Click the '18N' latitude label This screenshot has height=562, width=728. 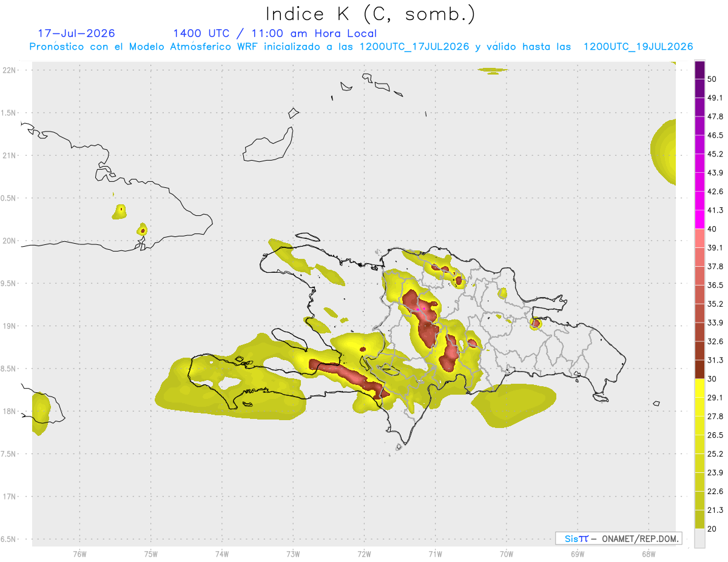9,412
